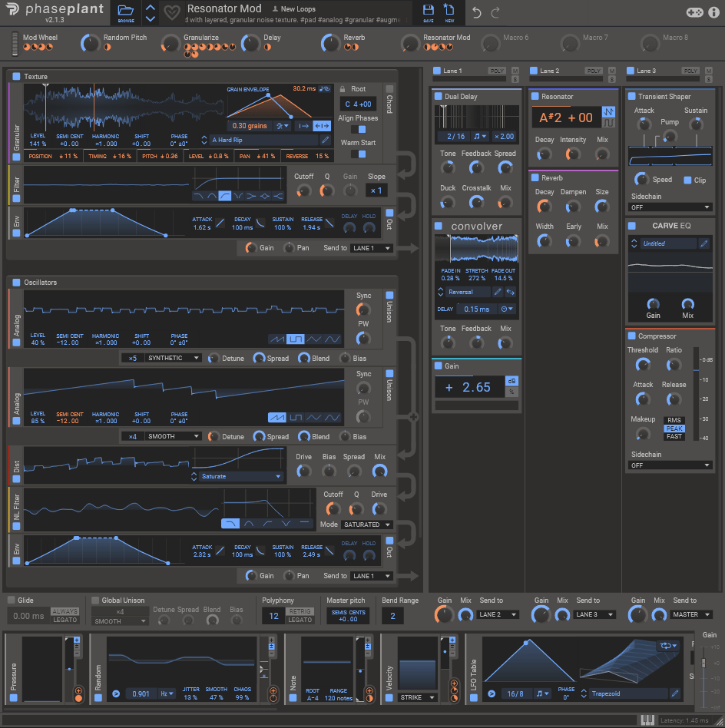The image size is (725, 728).
Task: Click the Bend Range value field
Action: point(392,614)
